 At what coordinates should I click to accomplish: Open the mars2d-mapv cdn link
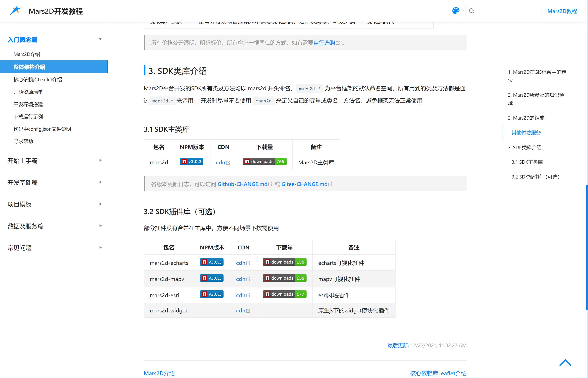pos(243,279)
